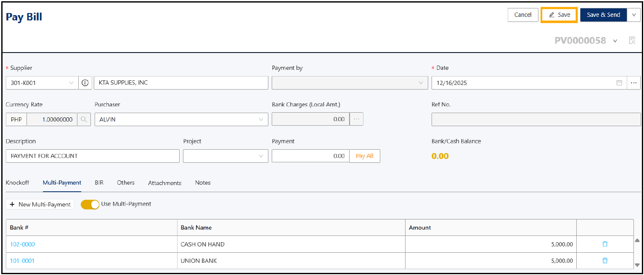Click the supplier info icon

85,83
